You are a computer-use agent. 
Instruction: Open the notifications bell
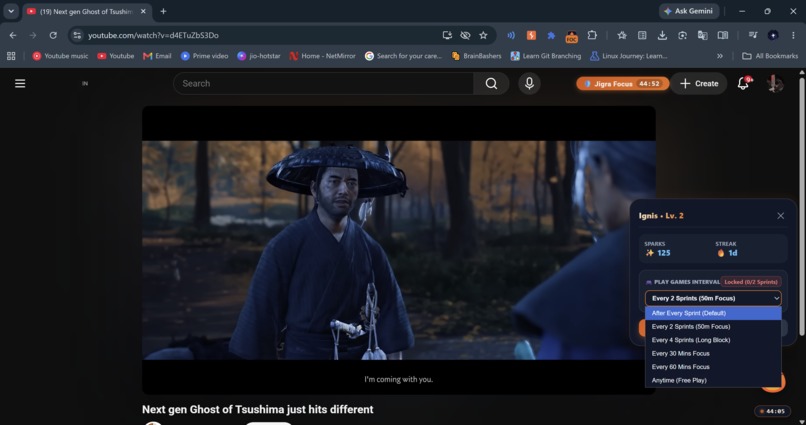tap(743, 83)
